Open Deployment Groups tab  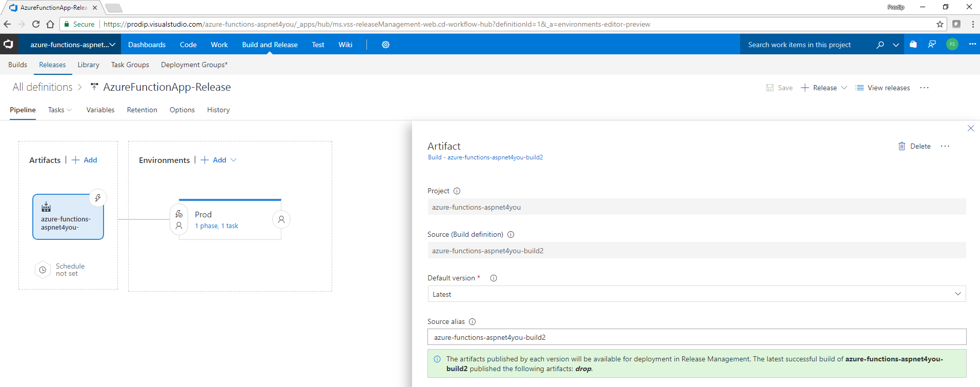click(x=194, y=65)
